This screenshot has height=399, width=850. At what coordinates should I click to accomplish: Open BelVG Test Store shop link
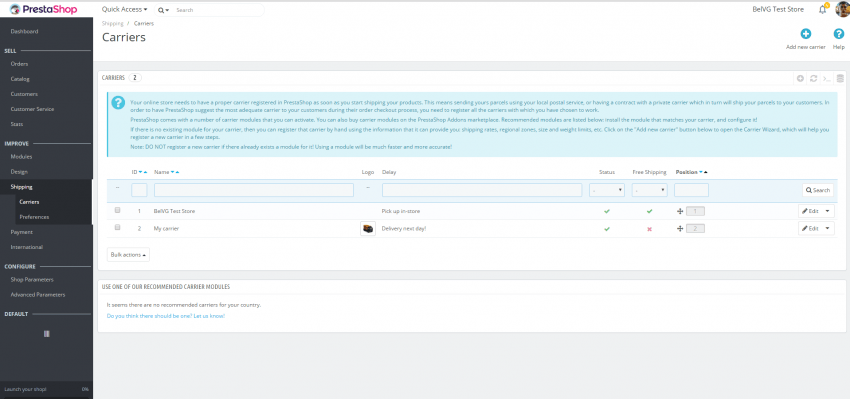coord(778,9)
